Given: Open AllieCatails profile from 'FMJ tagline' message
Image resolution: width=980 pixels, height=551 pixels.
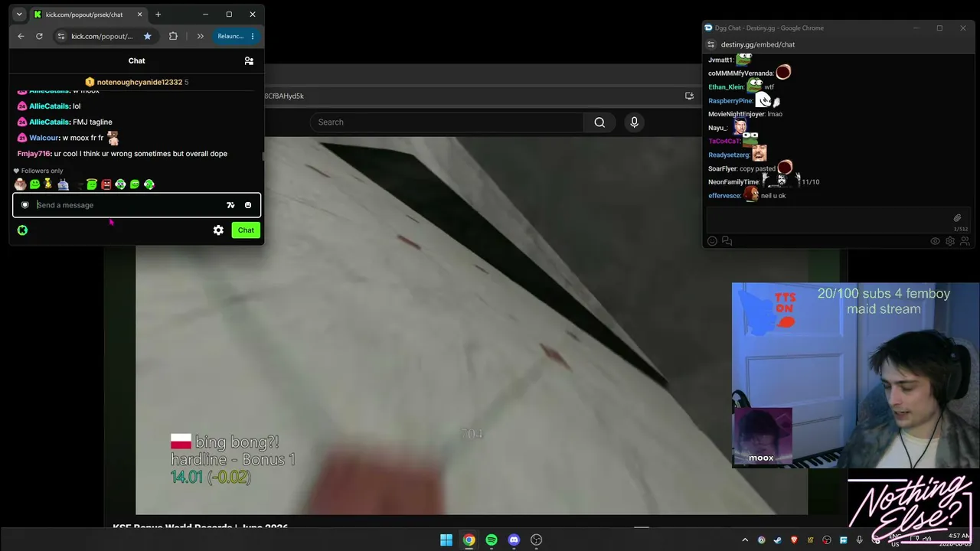Looking at the screenshot, I should [50, 122].
